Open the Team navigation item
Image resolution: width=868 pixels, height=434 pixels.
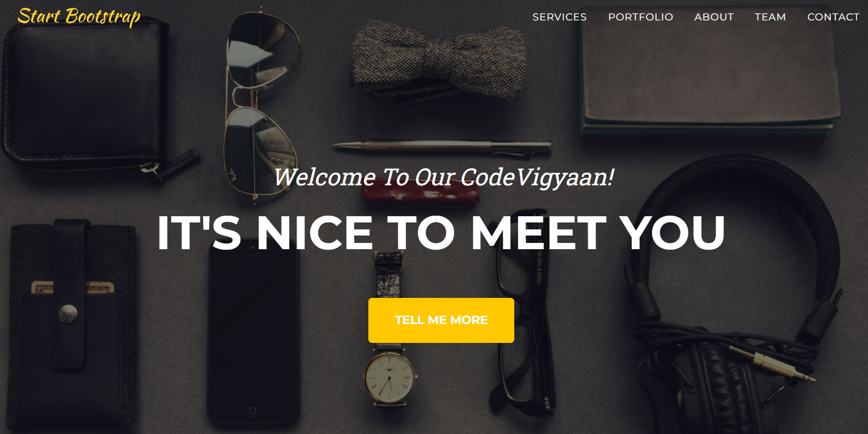pos(770,17)
